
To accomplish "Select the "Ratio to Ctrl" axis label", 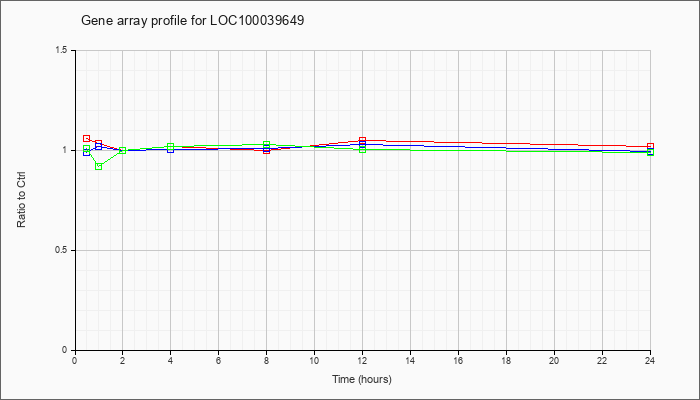I will [21, 200].
